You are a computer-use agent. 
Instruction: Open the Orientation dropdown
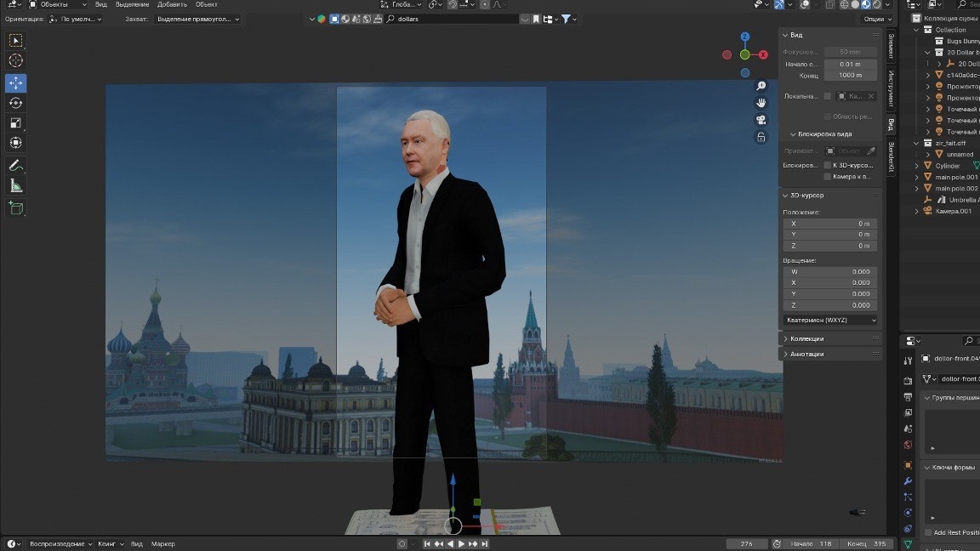[75, 20]
